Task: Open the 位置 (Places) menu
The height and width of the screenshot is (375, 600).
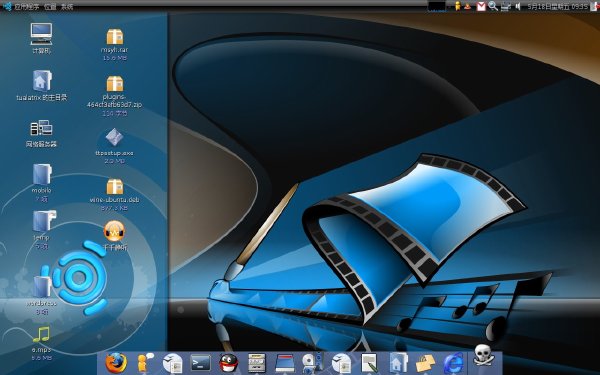Action: click(x=50, y=7)
